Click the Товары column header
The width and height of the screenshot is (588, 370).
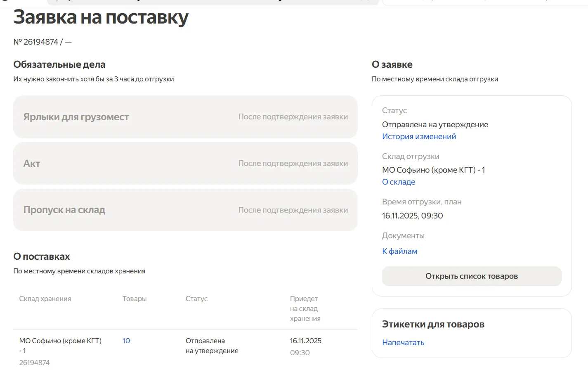[x=135, y=299]
